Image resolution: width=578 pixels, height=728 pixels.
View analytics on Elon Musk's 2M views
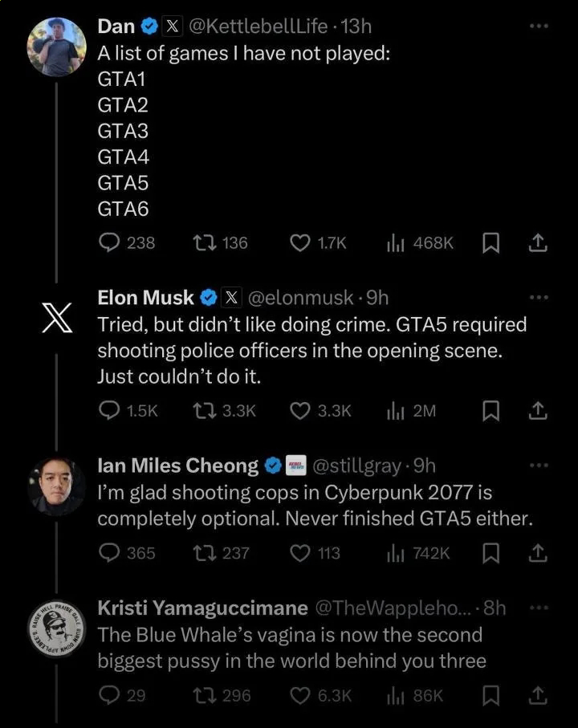[395, 411]
